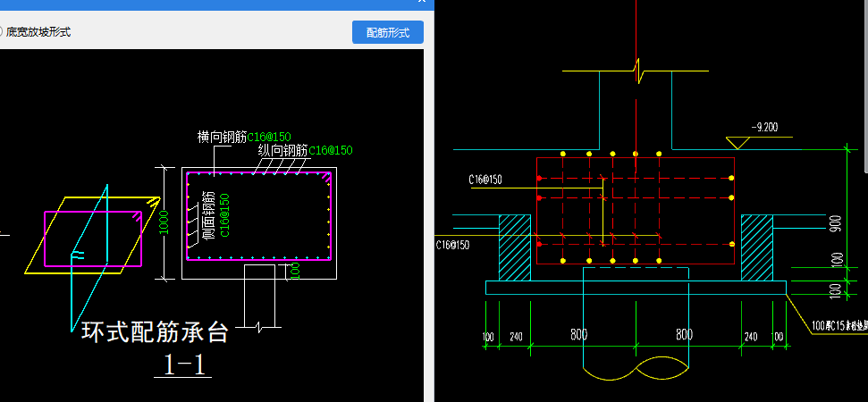
Task: Click the -9.200 elevation marker triangle
Action: point(738,142)
